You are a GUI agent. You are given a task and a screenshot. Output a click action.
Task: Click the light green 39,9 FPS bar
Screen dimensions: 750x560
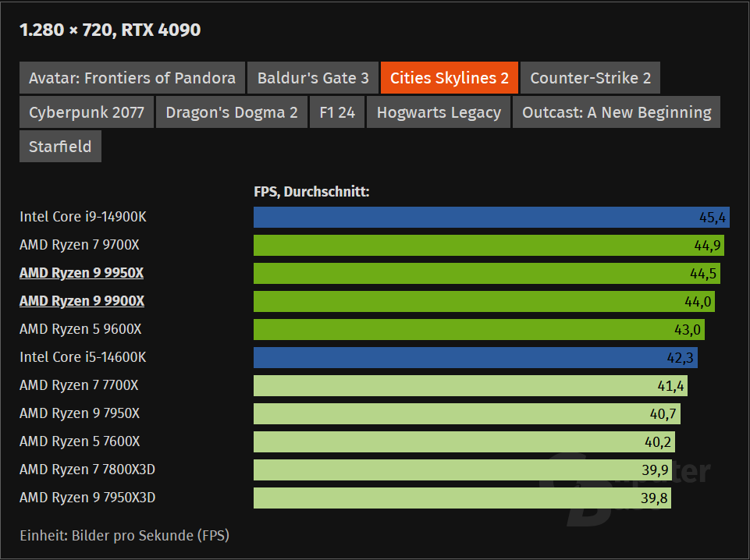[x=463, y=470]
